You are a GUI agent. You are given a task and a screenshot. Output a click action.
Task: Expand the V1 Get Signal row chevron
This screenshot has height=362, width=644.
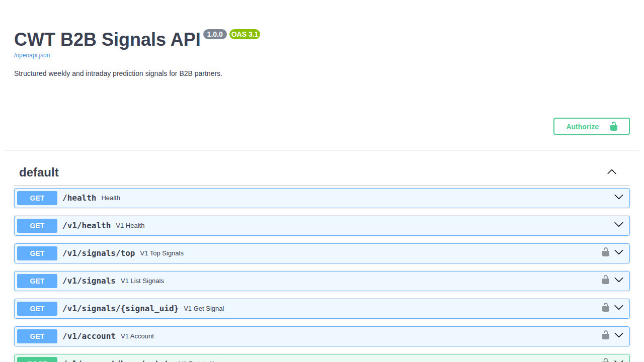[x=619, y=308]
